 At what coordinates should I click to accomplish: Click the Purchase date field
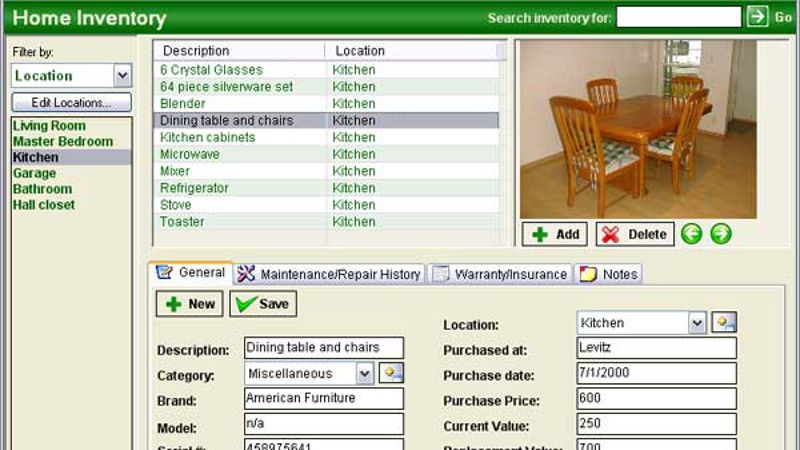pos(657,373)
